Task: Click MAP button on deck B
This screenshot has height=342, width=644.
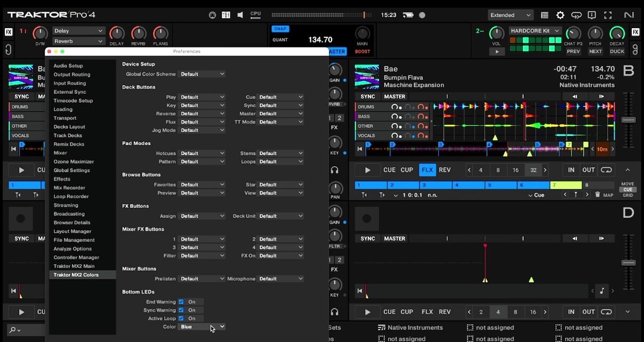Action: click(608, 195)
